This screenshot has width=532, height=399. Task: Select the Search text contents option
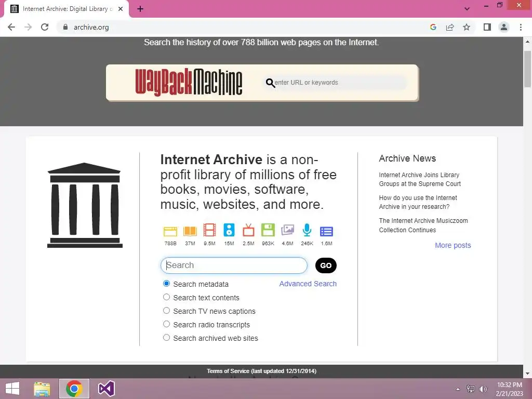pos(166,297)
